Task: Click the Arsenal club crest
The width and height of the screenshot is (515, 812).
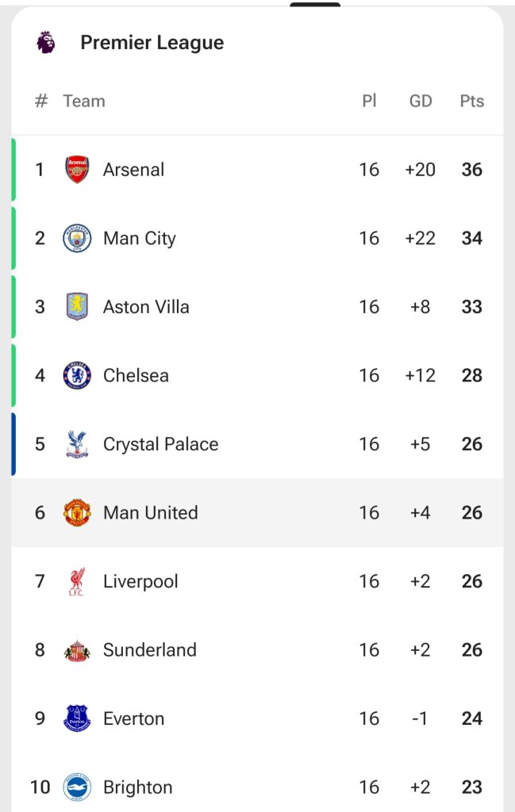Action: (77, 170)
